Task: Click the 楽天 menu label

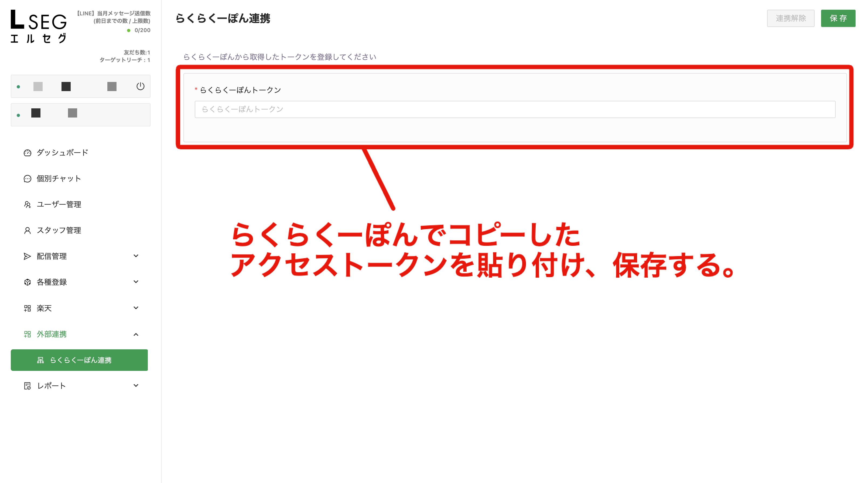Action: [x=44, y=308]
